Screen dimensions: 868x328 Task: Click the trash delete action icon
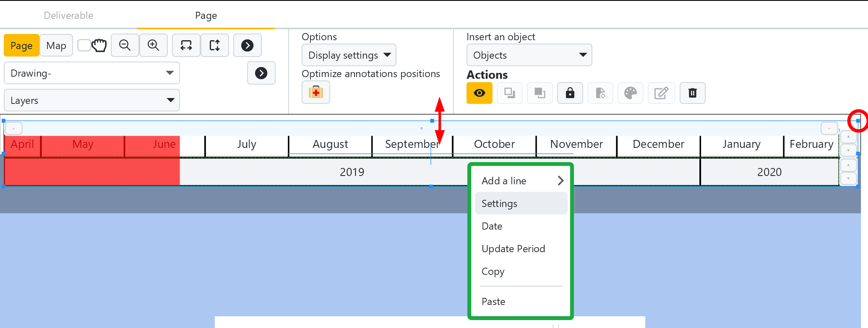coord(693,93)
